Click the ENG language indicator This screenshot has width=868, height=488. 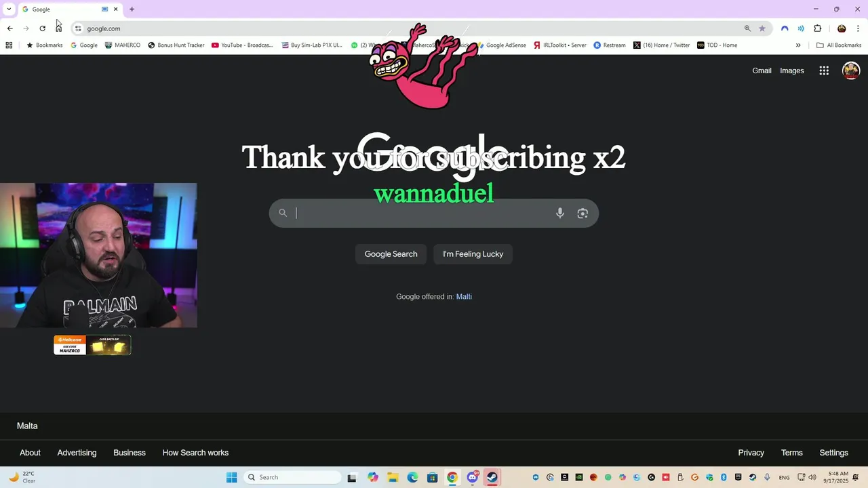tap(784, 477)
